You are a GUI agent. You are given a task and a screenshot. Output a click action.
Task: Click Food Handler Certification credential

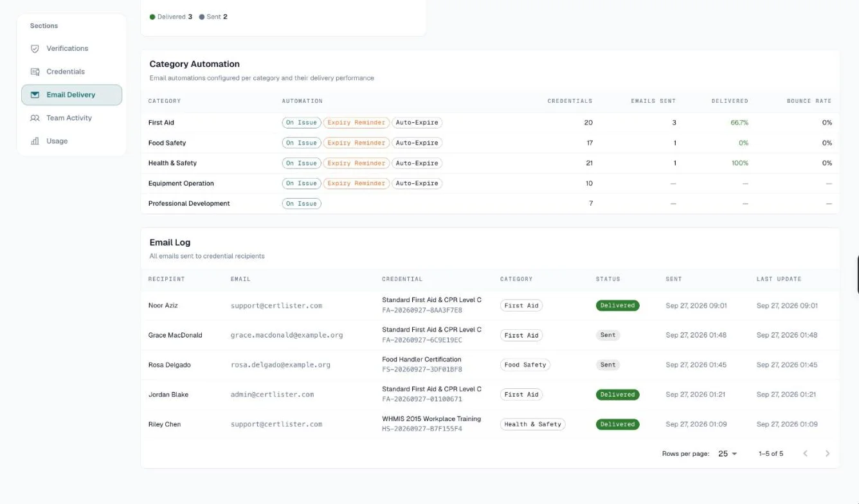pyautogui.click(x=422, y=359)
